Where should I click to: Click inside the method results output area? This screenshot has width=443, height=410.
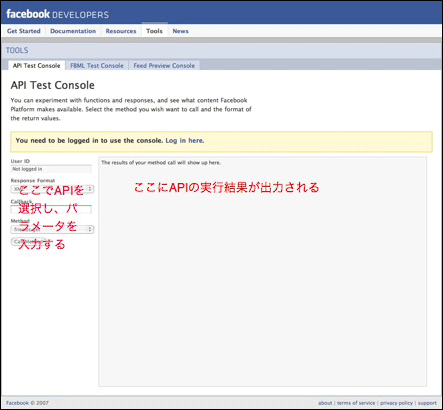coord(262,271)
